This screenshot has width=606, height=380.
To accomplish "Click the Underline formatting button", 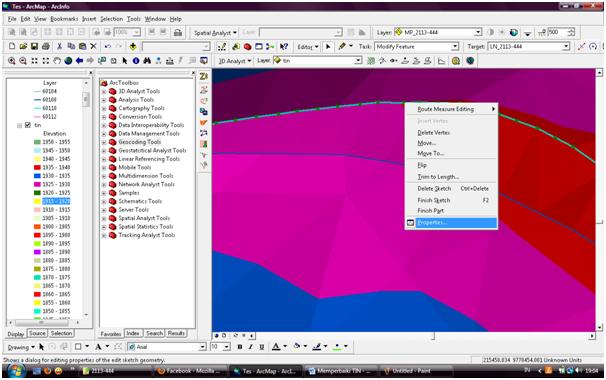I will (262, 347).
